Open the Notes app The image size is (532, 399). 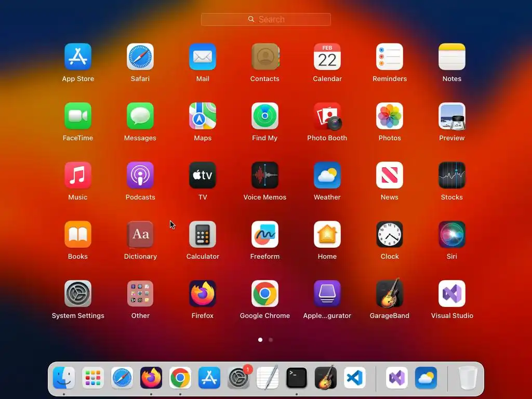(x=452, y=57)
